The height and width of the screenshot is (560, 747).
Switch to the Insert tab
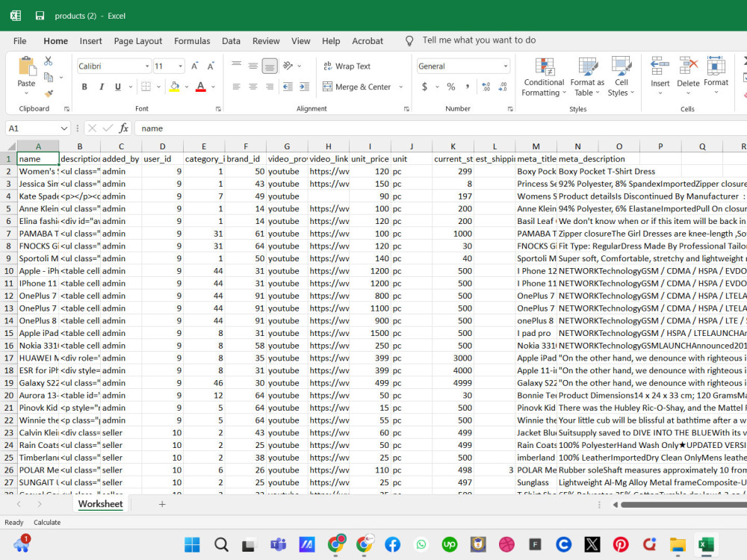(90, 41)
